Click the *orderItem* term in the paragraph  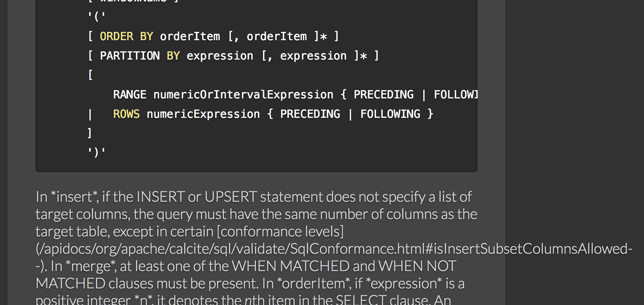tap(313, 284)
